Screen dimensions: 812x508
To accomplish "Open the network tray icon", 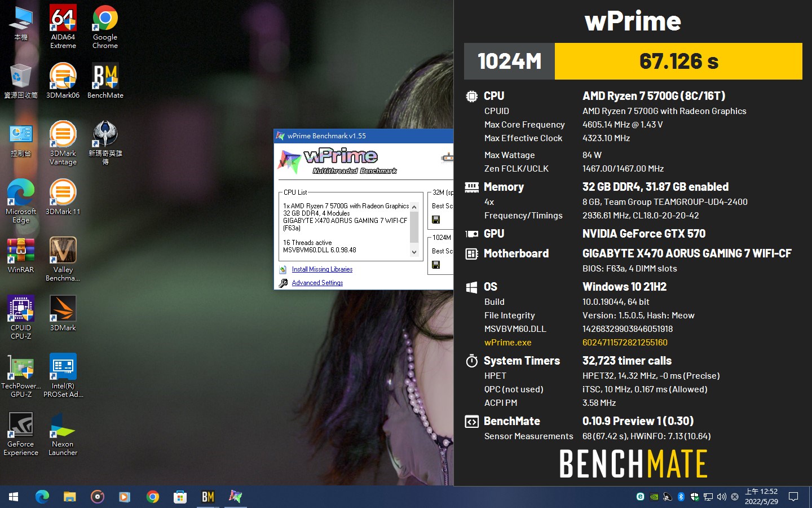I will point(708,497).
